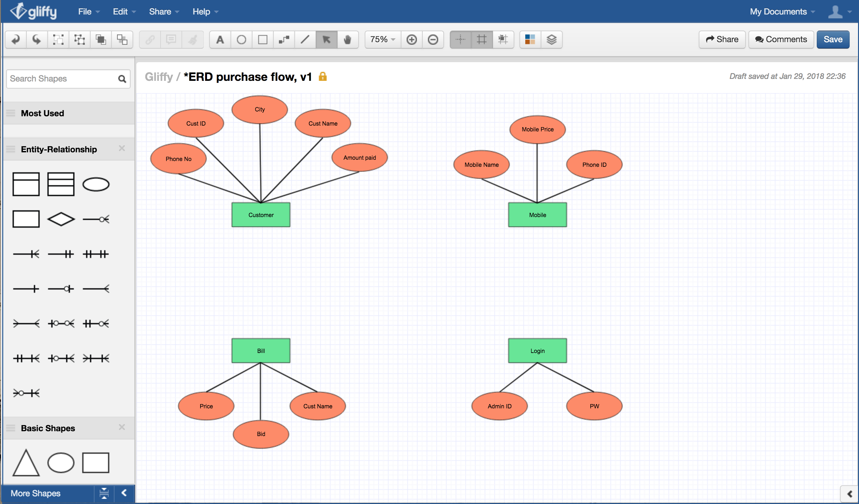The height and width of the screenshot is (504, 859).
Task: Click zoom in button
Action: coord(413,40)
